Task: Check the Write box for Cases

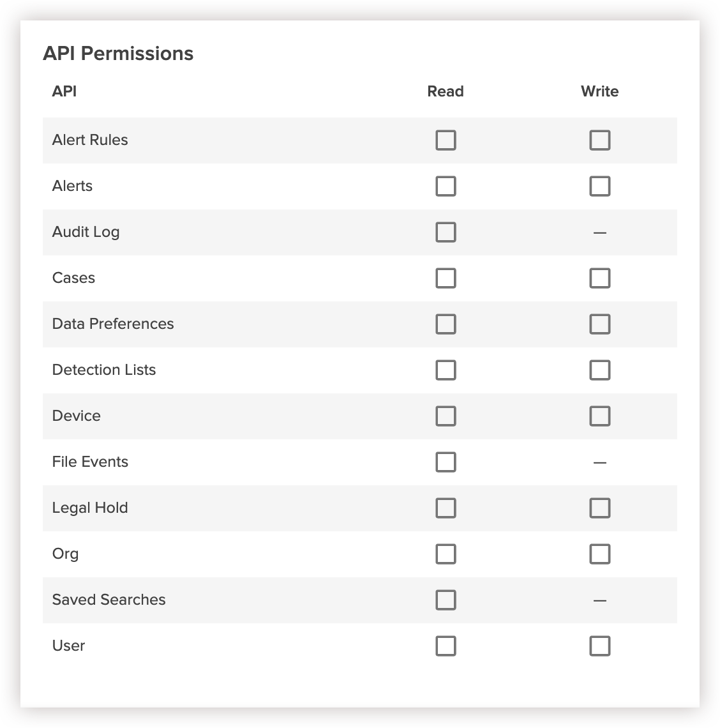Action: pyautogui.click(x=600, y=278)
